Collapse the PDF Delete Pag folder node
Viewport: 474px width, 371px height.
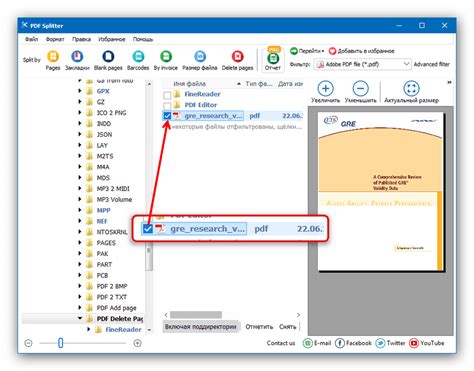coord(80,318)
